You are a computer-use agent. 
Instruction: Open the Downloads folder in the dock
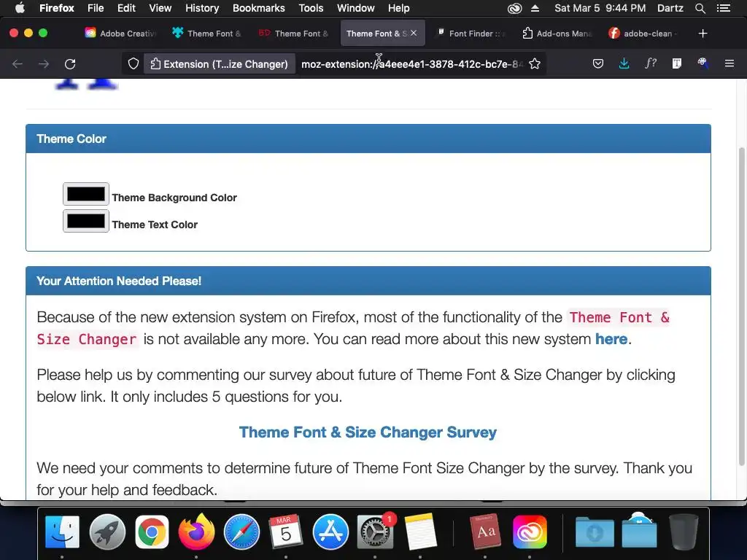(594, 532)
